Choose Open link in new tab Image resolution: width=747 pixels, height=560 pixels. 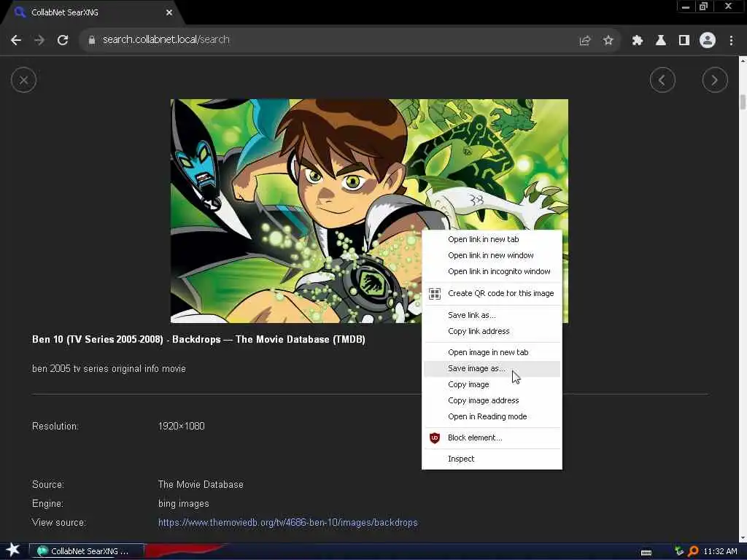click(492, 239)
